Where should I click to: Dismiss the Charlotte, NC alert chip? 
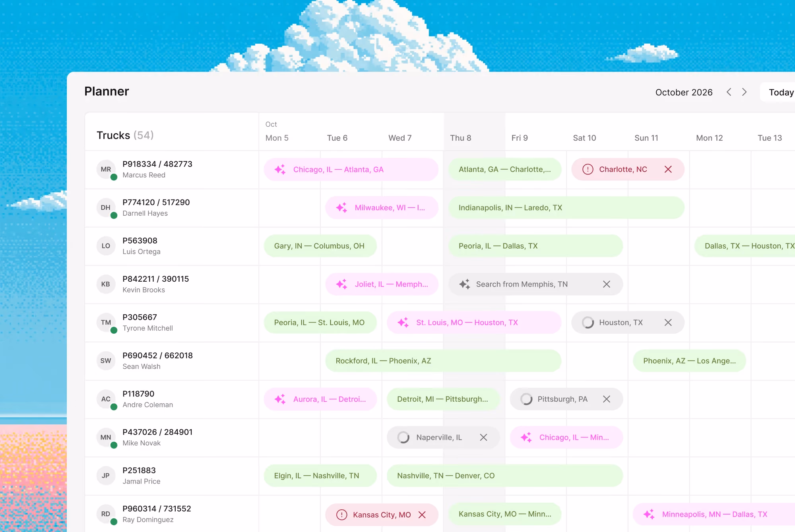668,169
